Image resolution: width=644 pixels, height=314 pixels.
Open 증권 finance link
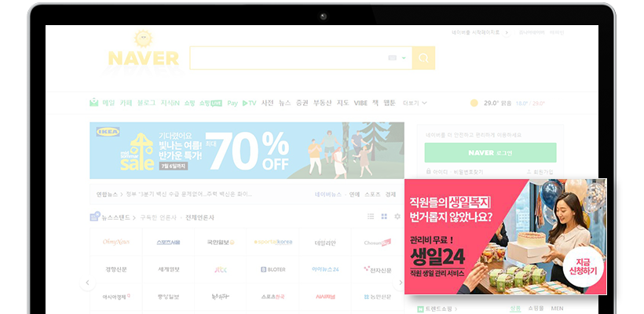click(302, 103)
